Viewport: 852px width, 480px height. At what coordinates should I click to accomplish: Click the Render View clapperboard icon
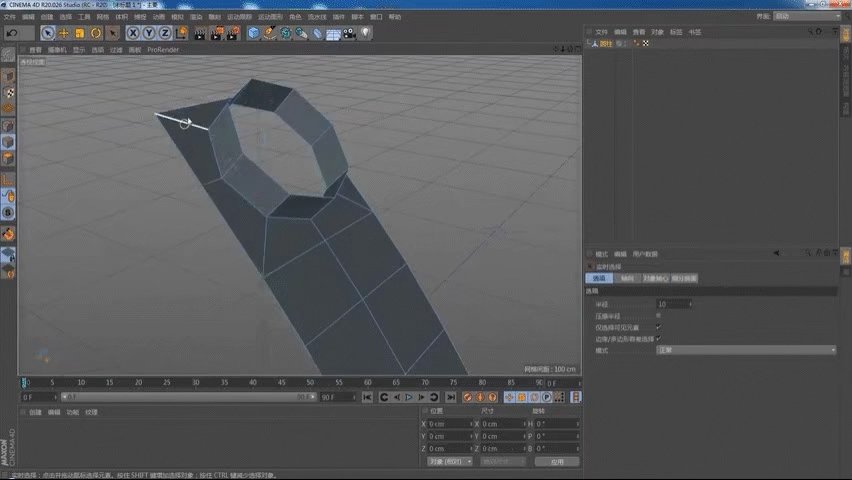pyautogui.click(x=200, y=33)
